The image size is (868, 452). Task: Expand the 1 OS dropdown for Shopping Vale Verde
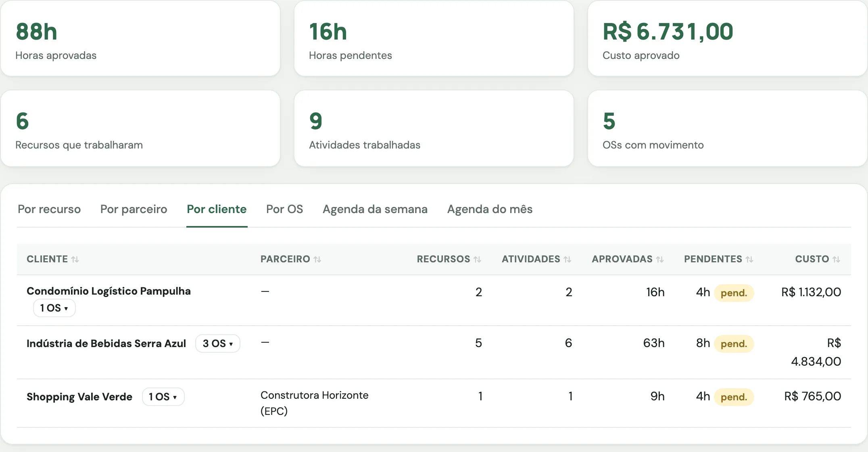pyautogui.click(x=163, y=397)
